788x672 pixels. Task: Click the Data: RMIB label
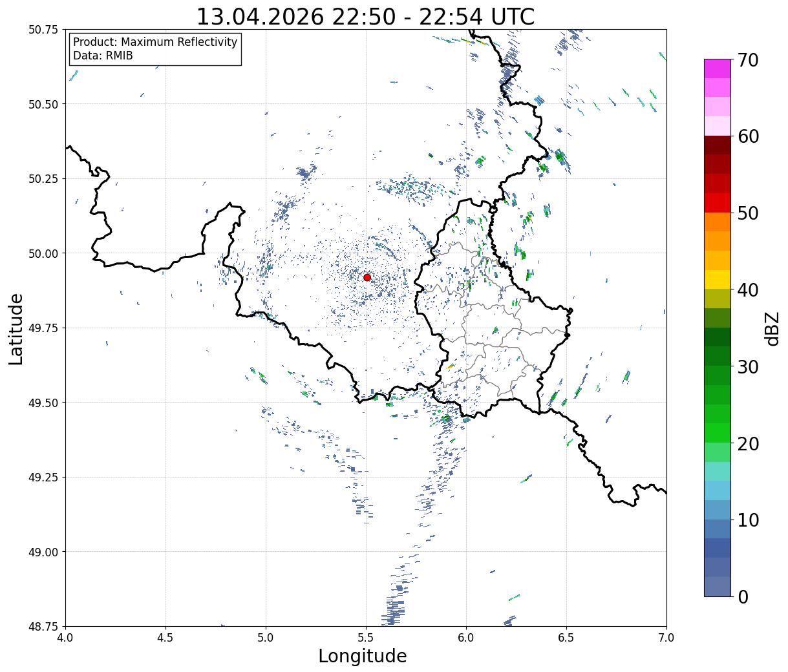coord(103,56)
